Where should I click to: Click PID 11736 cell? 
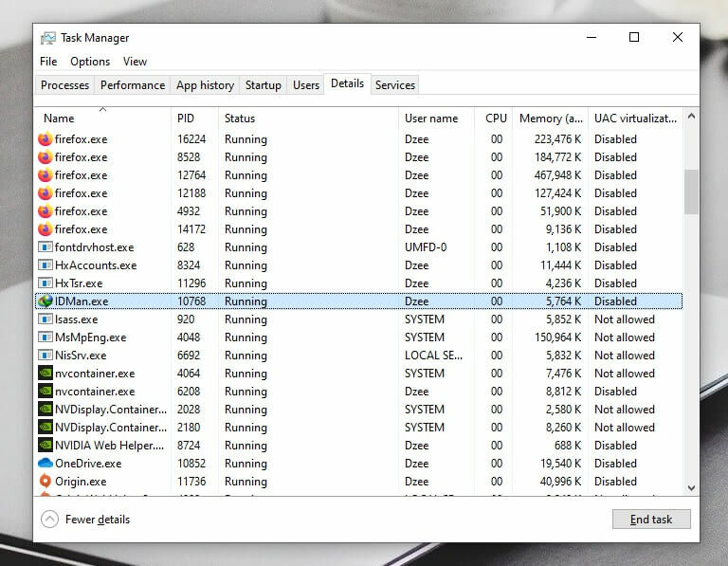(x=191, y=482)
